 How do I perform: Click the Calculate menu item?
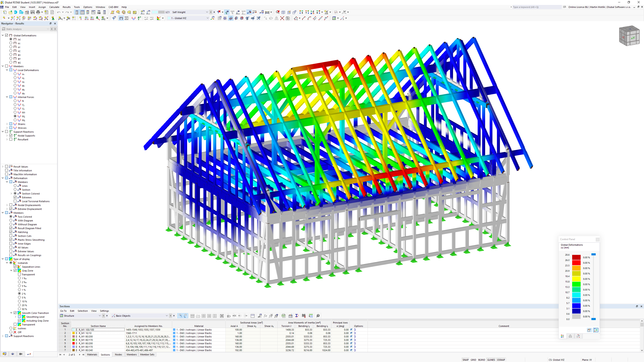[54, 7]
